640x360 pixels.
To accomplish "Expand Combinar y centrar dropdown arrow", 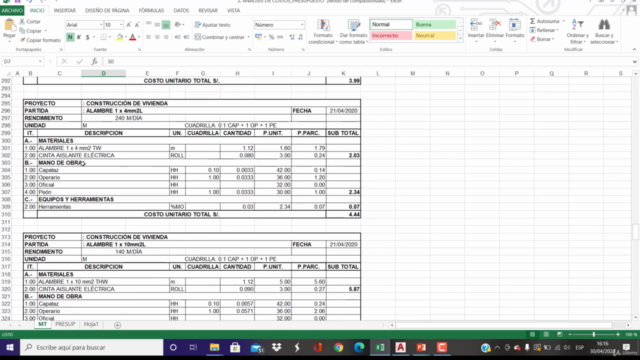I will click(x=249, y=37).
